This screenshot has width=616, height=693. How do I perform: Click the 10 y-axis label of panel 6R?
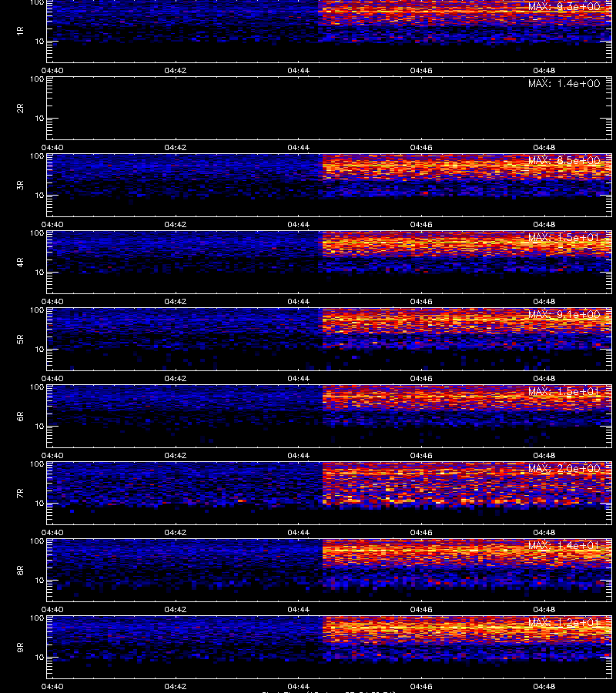point(39,427)
